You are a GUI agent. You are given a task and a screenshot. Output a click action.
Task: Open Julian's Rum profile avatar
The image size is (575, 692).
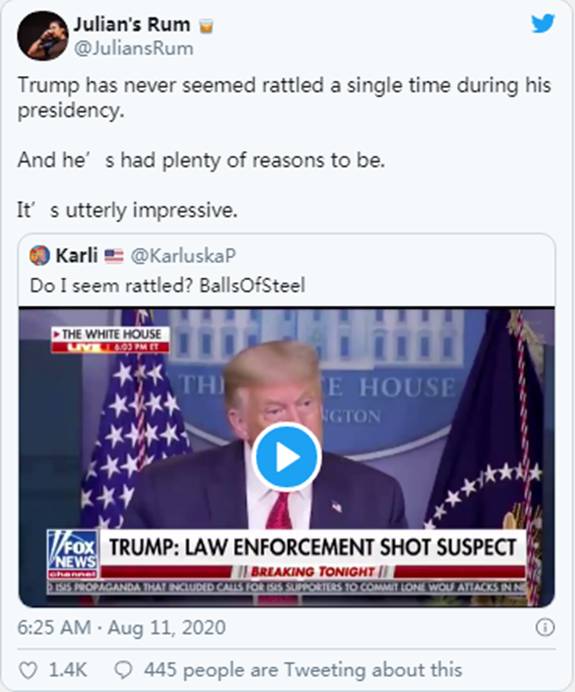(x=43, y=35)
